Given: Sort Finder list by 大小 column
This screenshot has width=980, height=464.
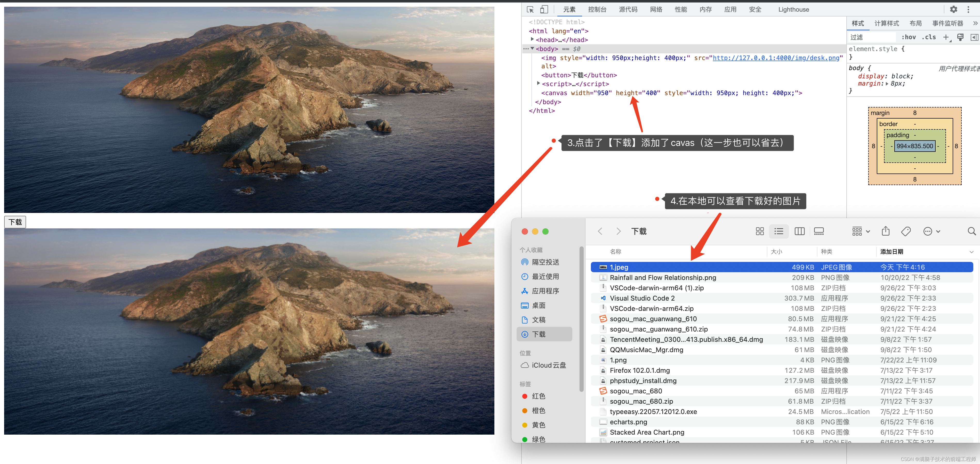Looking at the screenshot, I should click(x=776, y=252).
